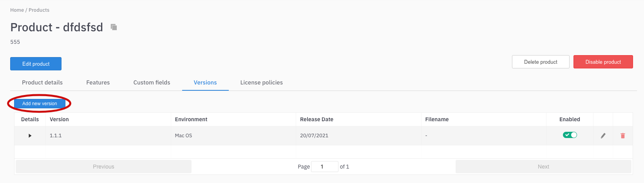Edit version 1.1.1 with the pencil icon

pos(603,136)
